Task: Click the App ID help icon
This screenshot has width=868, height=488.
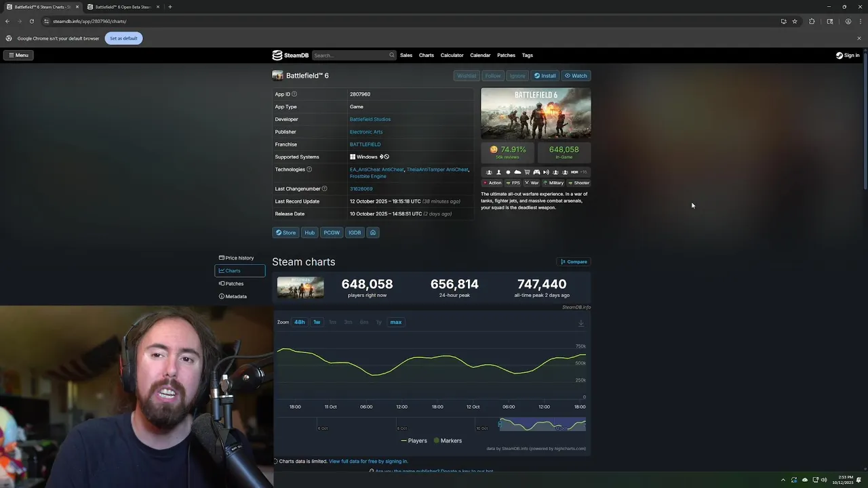Action: coord(294,94)
